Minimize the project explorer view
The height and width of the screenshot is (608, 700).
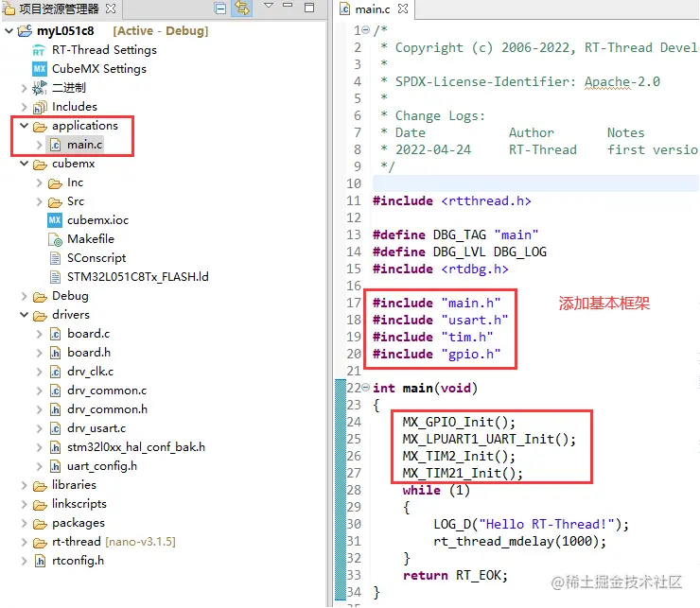[288, 6]
